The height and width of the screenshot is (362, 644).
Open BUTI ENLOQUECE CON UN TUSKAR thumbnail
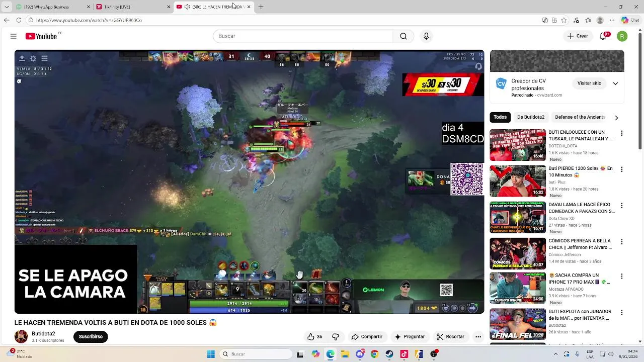point(518,145)
